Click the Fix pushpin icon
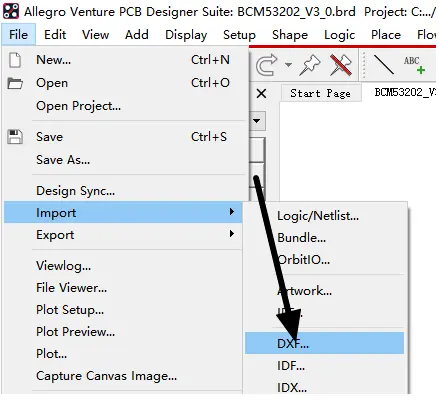The width and height of the screenshot is (439, 400). click(310, 65)
